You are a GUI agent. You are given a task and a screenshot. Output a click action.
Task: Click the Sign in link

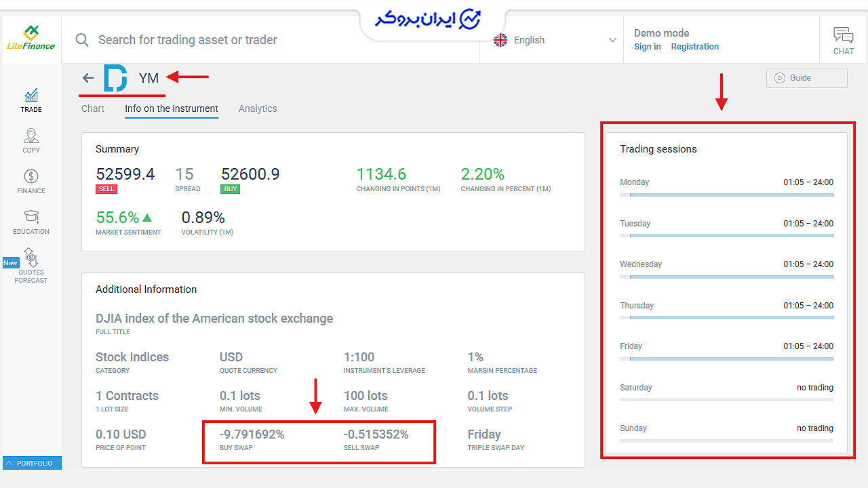(647, 47)
